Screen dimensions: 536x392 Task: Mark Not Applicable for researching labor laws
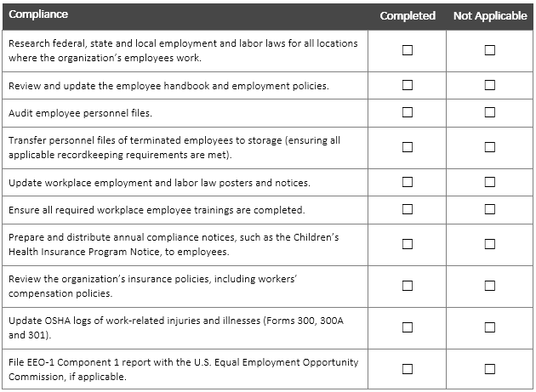490,50
